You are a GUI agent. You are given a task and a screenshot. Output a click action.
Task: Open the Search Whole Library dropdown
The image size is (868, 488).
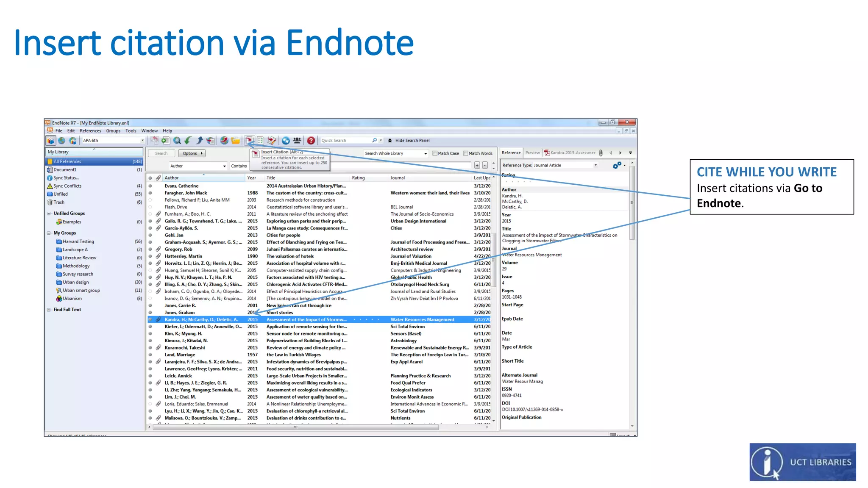396,153
